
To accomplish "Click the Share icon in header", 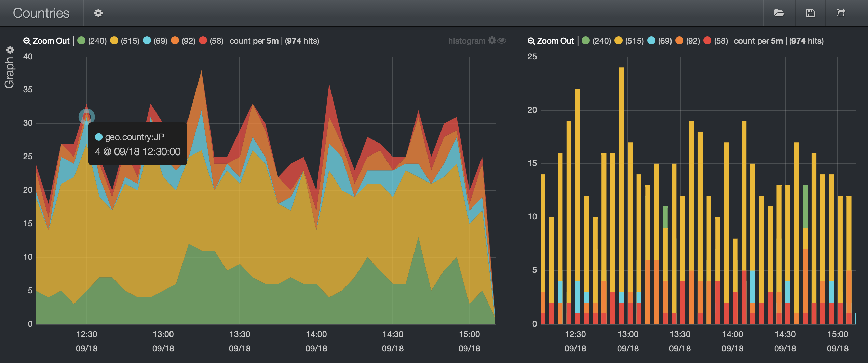I will [x=841, y=13].
